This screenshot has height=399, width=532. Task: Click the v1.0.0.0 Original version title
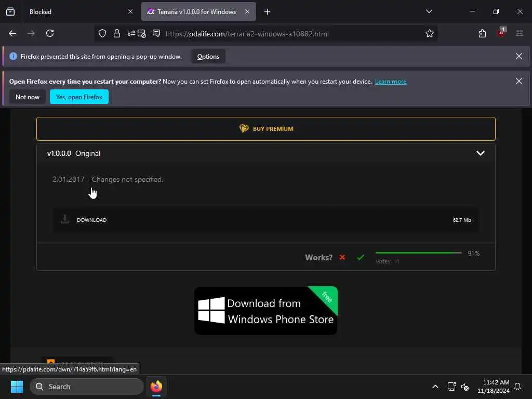pos(74,153)
